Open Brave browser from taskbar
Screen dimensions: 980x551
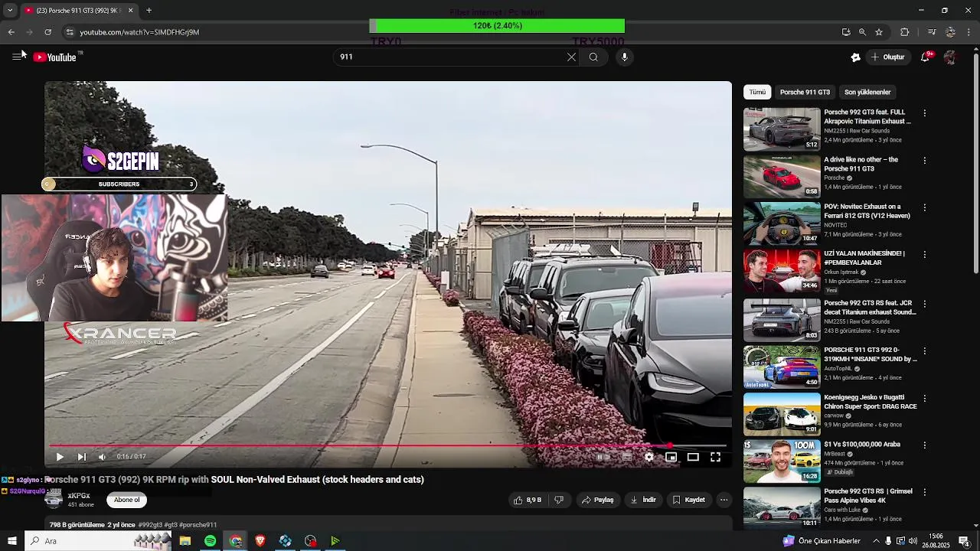pos(260,541)
